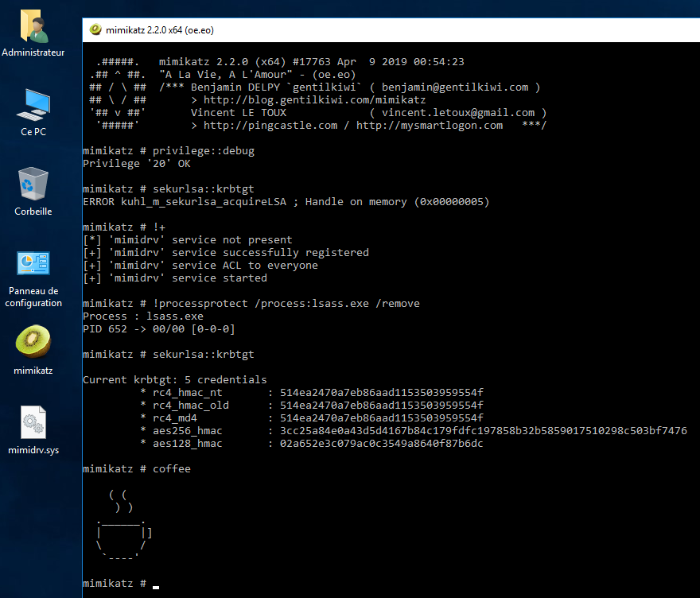Click the blog.gentilkiwi.com/mimikatz URL

coord(315,100)
